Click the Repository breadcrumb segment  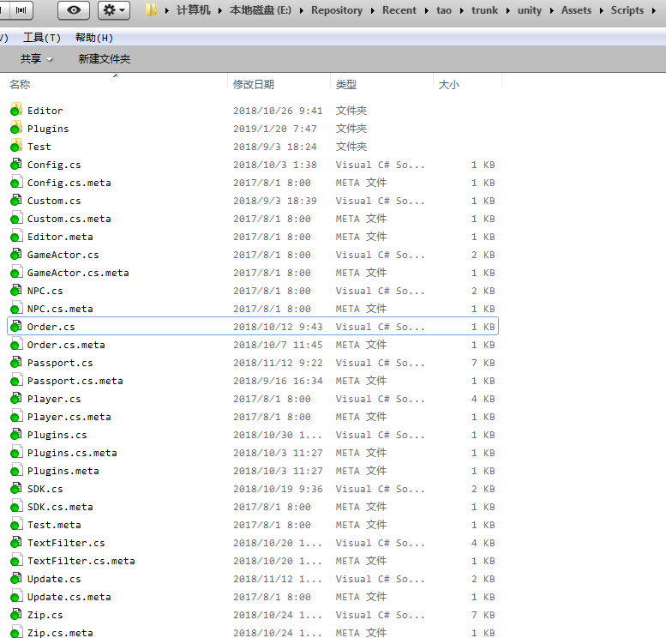337,10
